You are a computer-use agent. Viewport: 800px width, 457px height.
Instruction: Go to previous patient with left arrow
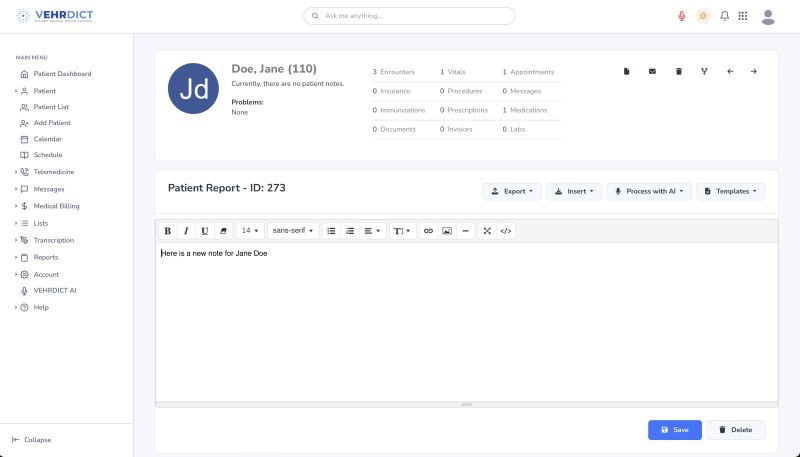(x=730, y=71)
